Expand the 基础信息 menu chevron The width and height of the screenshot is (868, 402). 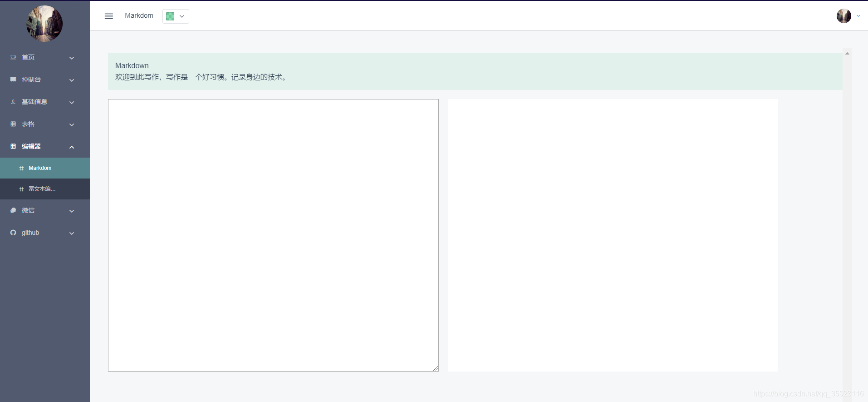[x=72, y=102]
